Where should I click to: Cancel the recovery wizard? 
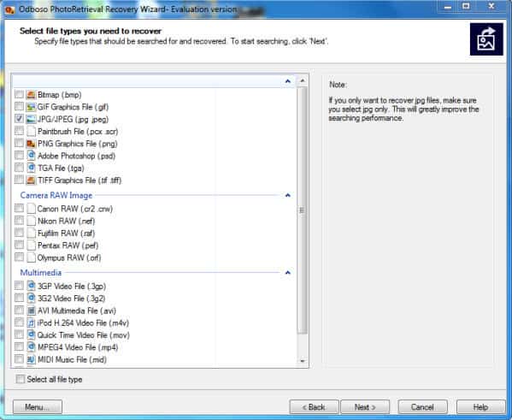pyautogui.click(x=422, y=407)
